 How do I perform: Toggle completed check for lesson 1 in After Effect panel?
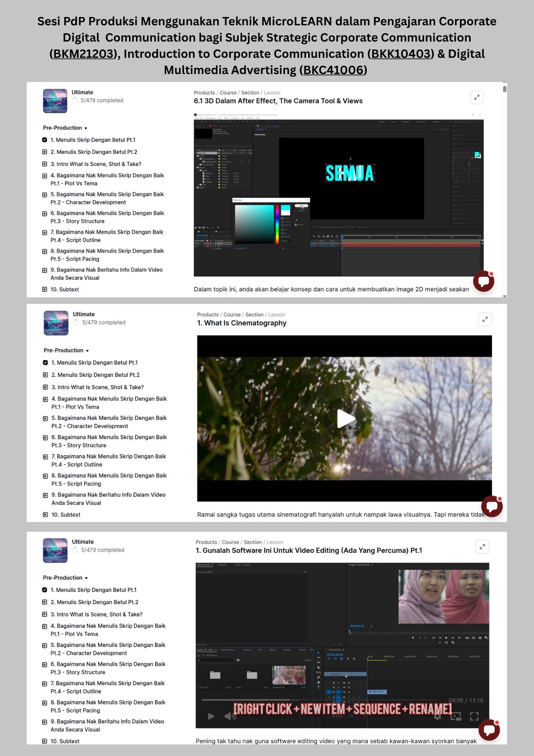pyautogui.click(x=45, y=140)
